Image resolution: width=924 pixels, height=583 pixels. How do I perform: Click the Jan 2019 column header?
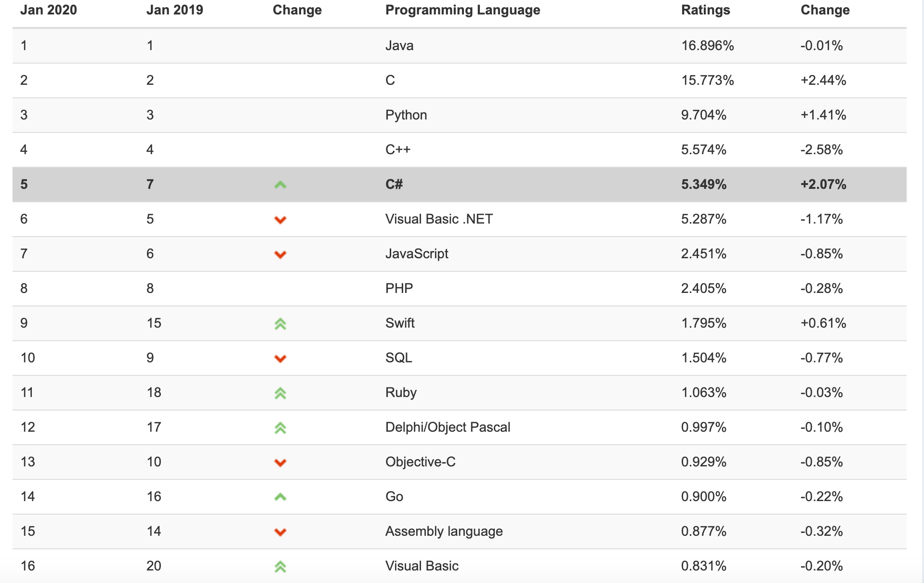click(x=175, y=10)
